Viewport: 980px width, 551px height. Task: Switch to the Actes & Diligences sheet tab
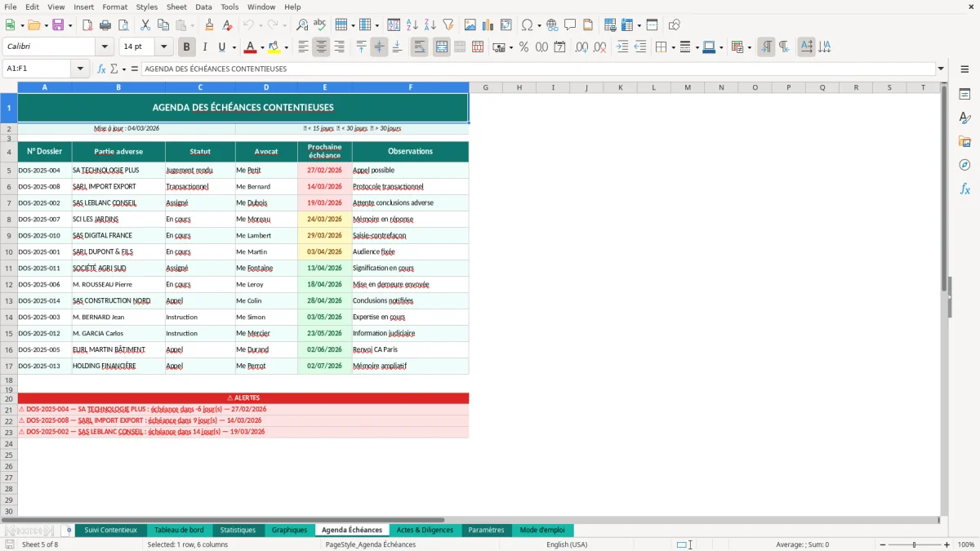[425, 530]
